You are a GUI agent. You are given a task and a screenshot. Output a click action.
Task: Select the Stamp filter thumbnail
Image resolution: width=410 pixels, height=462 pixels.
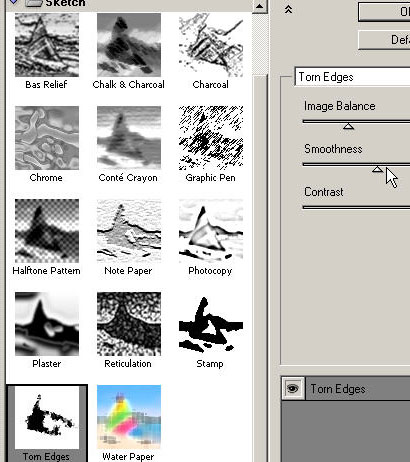tap(211, 324)
